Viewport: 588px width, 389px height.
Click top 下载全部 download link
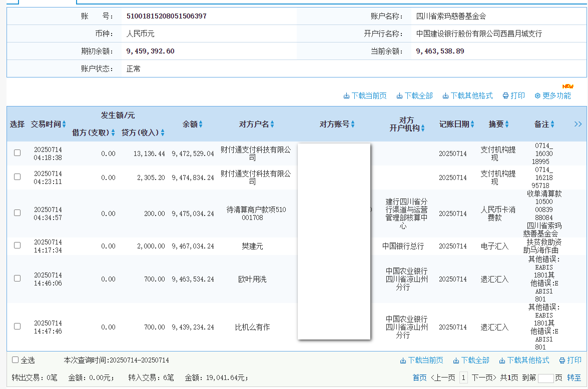click(x=414, y=96)
